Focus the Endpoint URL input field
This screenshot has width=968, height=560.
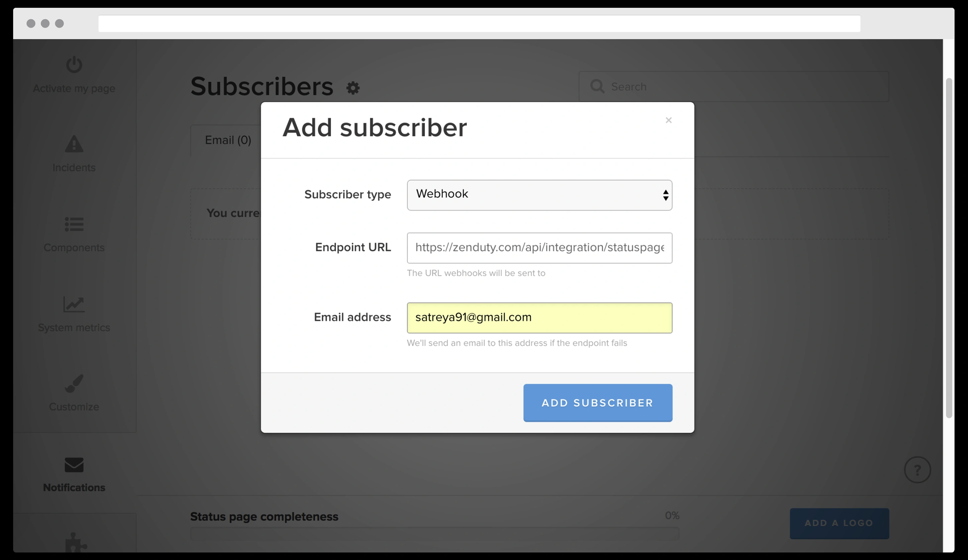[x=539, y=248]
